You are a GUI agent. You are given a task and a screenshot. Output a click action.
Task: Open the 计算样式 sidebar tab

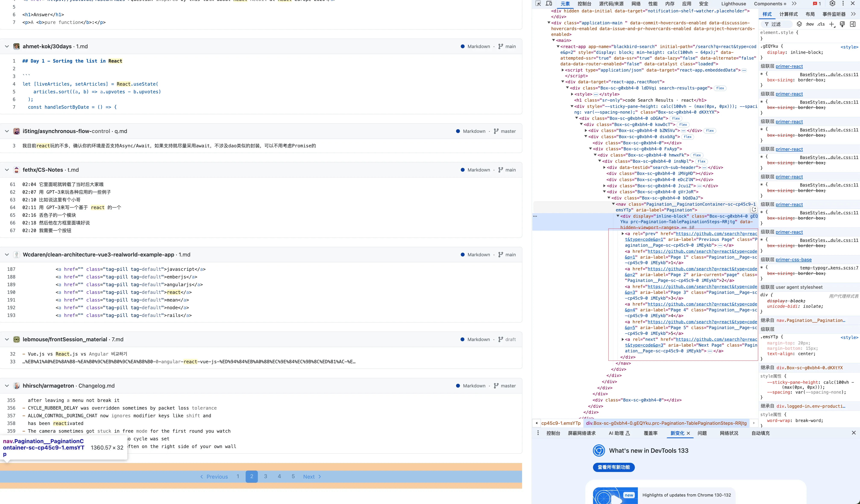point(788,14)
